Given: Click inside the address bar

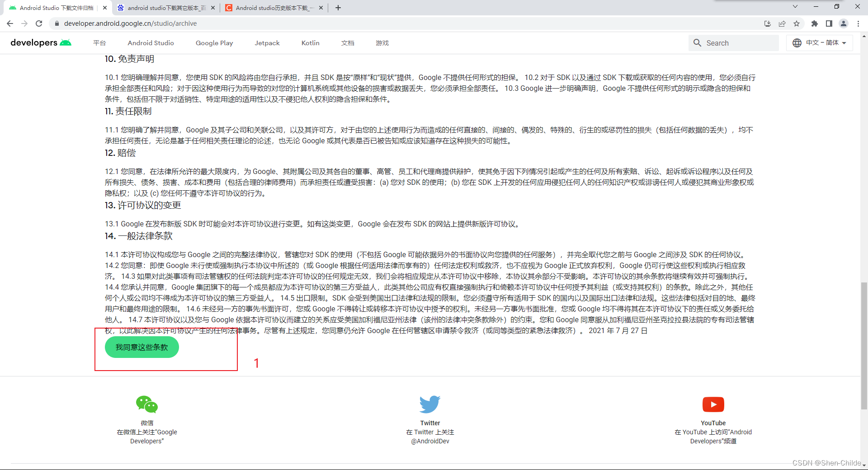Looking at the screenshot, I should point(181,23).
